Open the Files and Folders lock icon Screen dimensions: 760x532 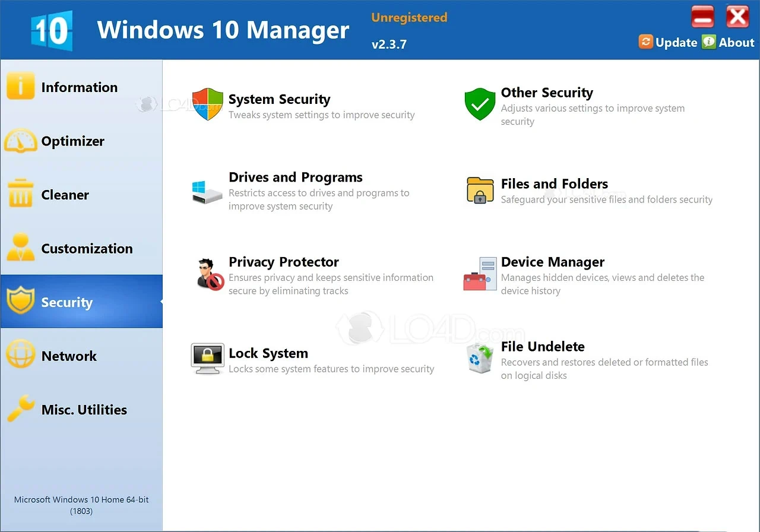[x=480, y=191]
